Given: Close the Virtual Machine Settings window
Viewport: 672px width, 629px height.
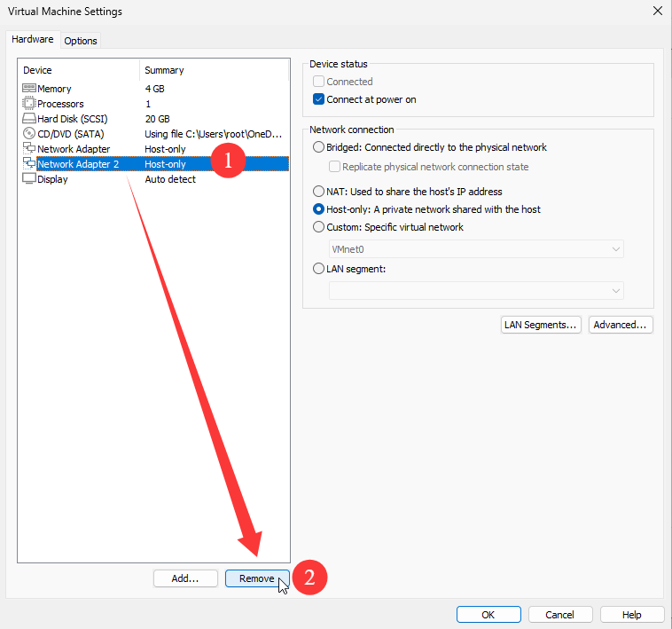Looking at the screenshot, I should (657, 12).
